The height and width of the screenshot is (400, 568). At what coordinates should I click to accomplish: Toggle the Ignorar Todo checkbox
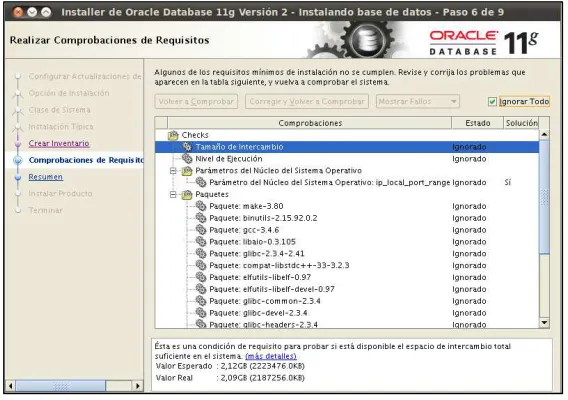[492, 102]
